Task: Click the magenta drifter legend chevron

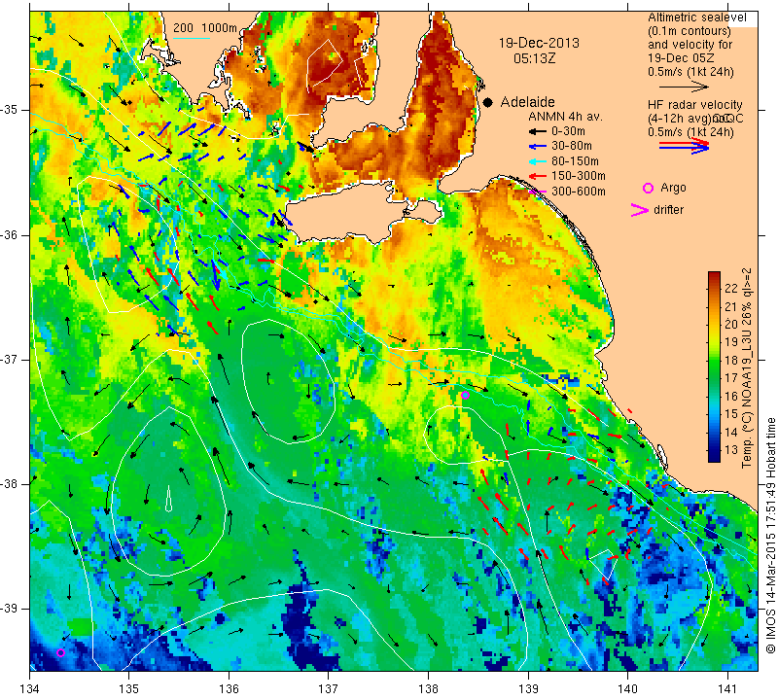Action: tap(640, 210)
